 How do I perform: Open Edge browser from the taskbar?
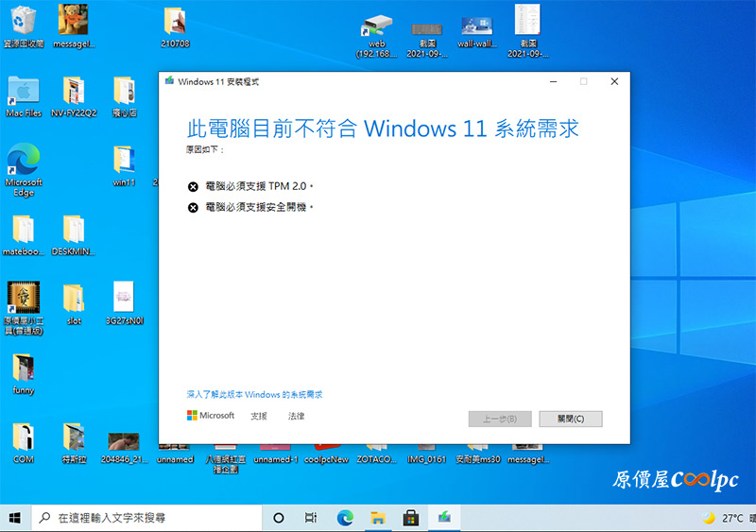click(345, 518)
